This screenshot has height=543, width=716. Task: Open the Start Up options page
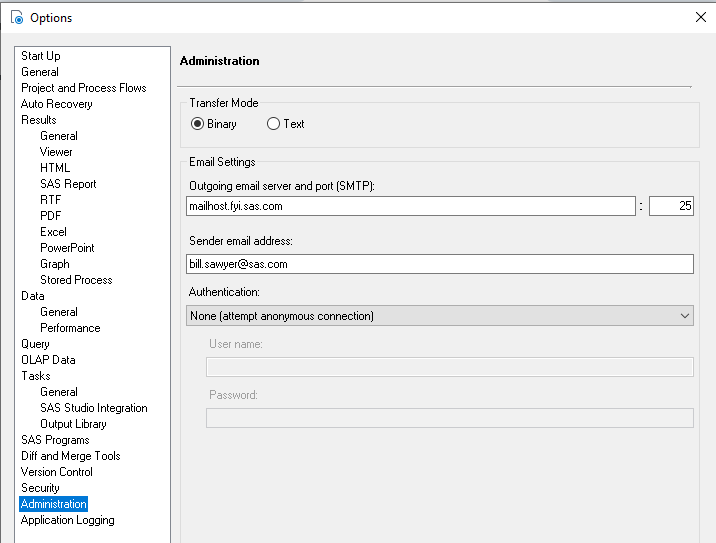[x=41, y=56]
